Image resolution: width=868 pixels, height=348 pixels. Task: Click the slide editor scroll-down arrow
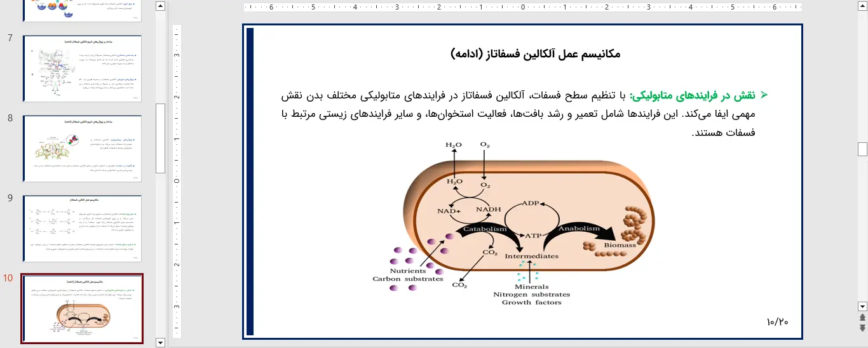click(862, 306)
